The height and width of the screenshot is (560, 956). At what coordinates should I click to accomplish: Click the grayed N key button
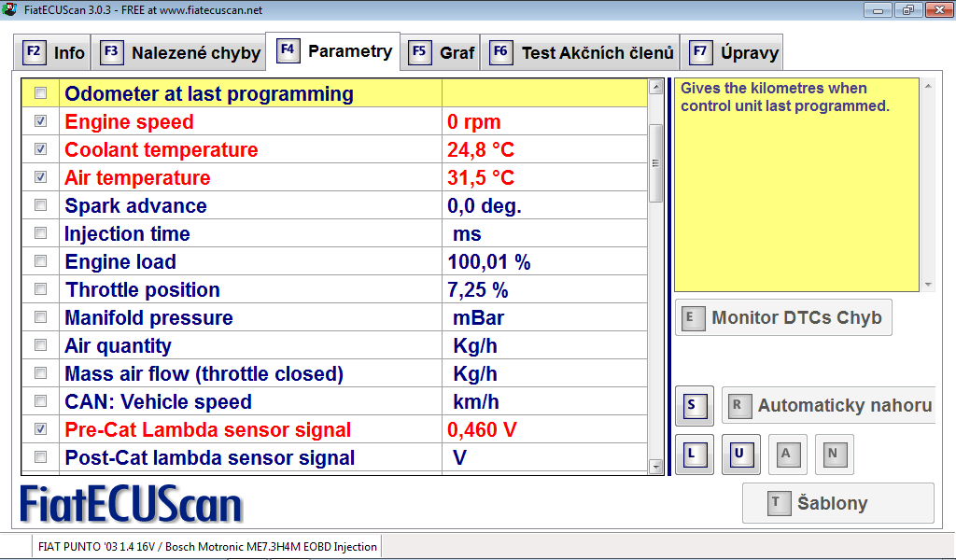pos(834,455)
